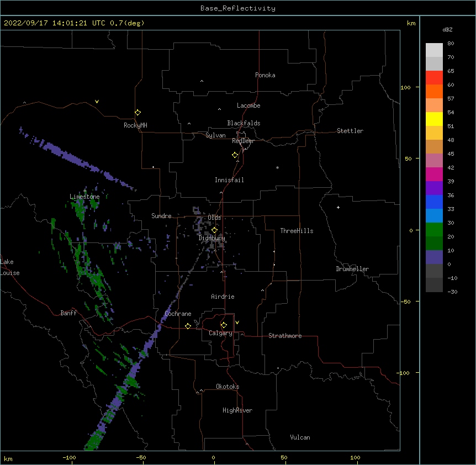Click the Stettler city label

click(350, 131)
